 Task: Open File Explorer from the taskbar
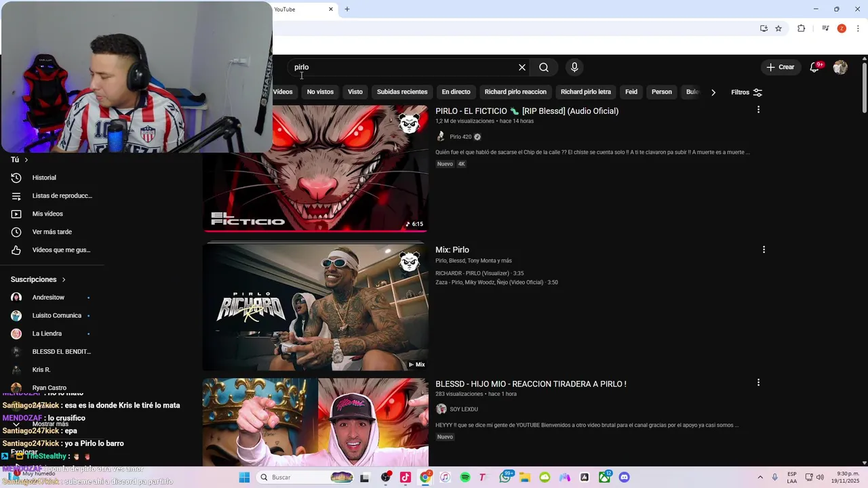(x=525, y=477)
